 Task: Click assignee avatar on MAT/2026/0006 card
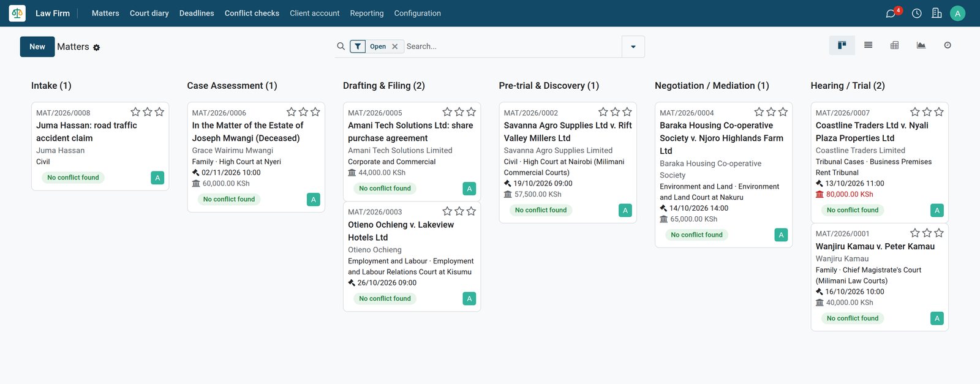314,199
